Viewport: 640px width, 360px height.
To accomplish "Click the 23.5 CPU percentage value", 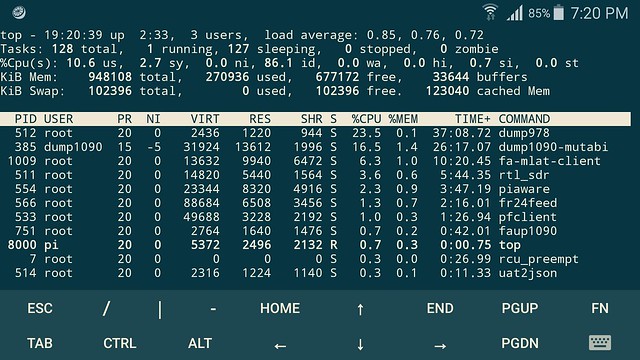I will [x=366, y=133].
